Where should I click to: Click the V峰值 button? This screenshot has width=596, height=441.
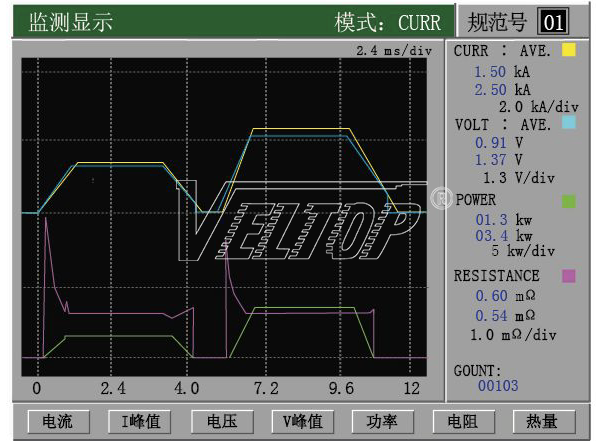[303, 421]
